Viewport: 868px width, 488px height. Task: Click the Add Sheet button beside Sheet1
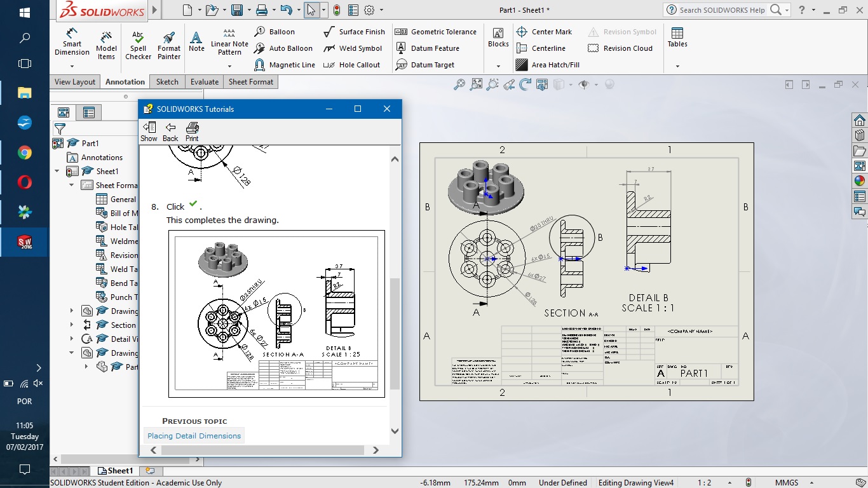click(150, 471)
